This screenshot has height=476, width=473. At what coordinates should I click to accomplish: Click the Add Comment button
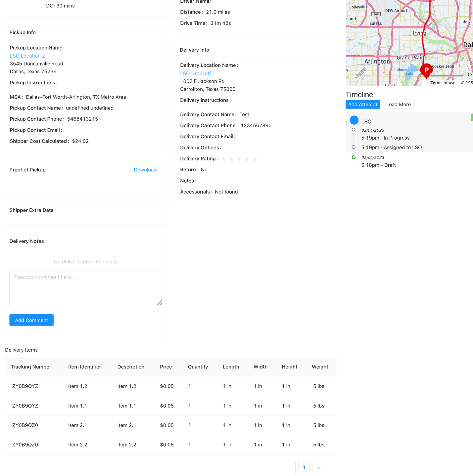point(31,320)
